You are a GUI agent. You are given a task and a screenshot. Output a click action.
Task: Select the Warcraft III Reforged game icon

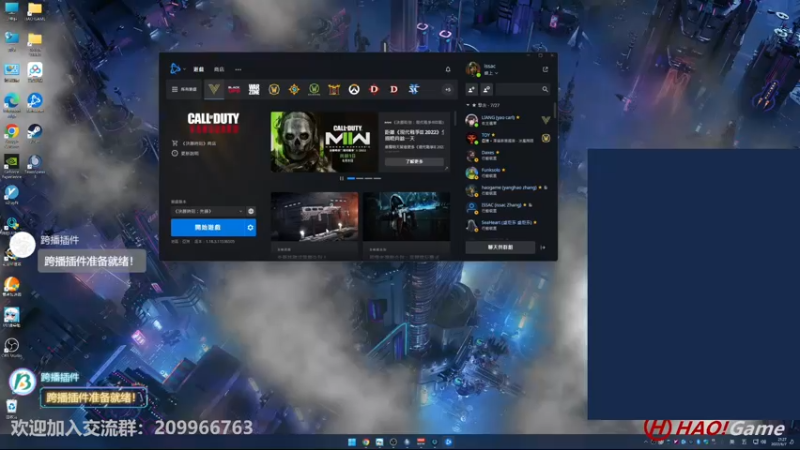(334, 89)
